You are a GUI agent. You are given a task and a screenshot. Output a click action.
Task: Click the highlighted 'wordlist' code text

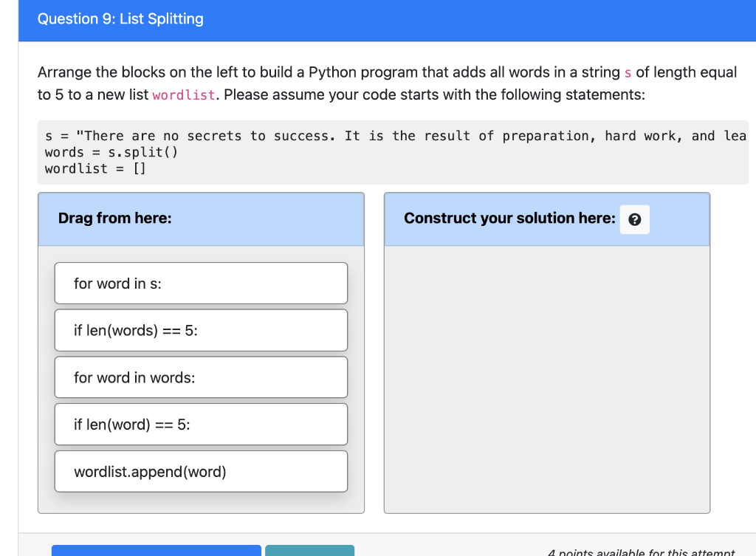(183, 95)
